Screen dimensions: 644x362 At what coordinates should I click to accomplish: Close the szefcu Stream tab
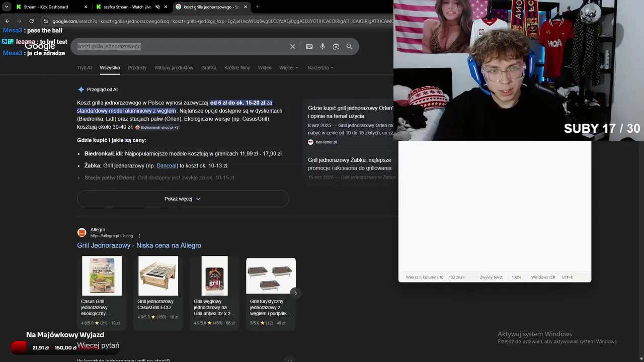click(x=166, y=7)
